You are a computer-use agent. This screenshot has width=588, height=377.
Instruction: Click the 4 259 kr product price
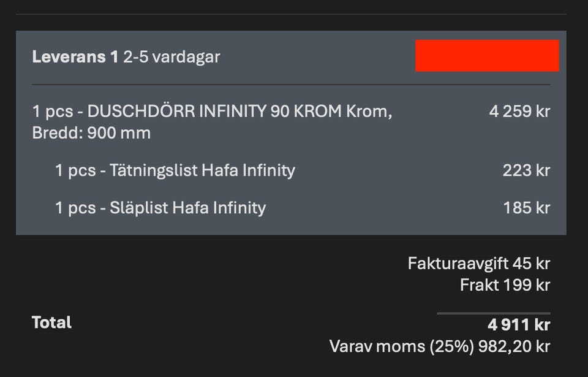point(519,112)
